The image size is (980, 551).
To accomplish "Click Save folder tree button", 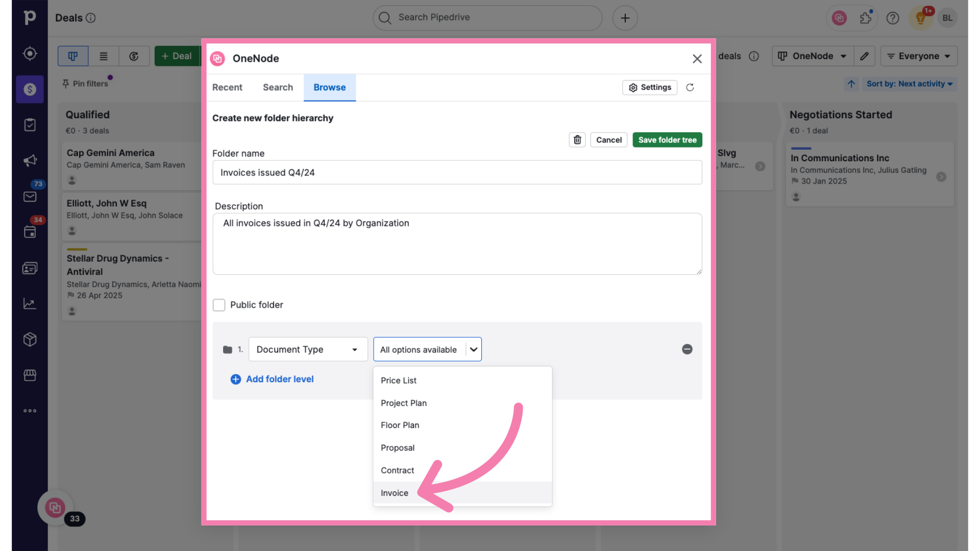I will coord(667,139).
